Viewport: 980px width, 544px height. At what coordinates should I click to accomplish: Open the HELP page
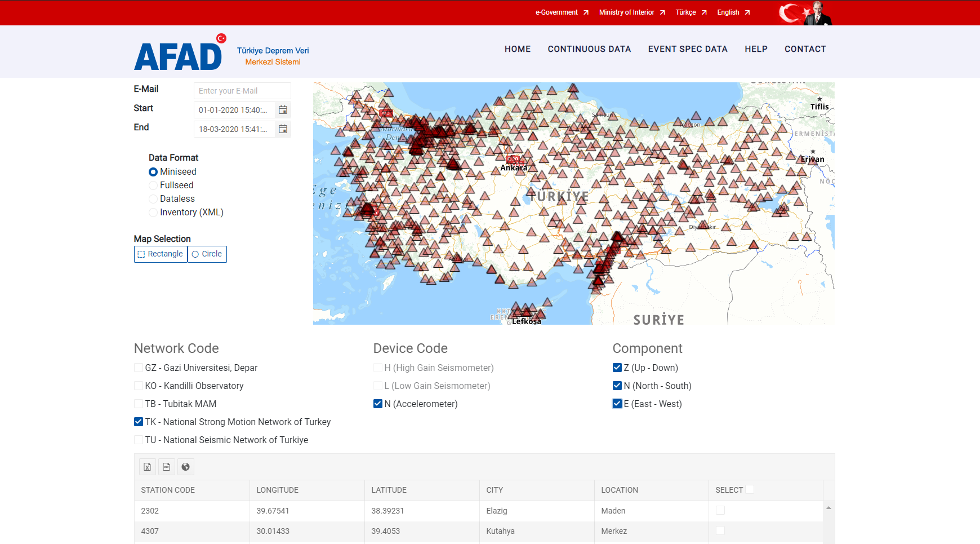click(x=756, y=49)
